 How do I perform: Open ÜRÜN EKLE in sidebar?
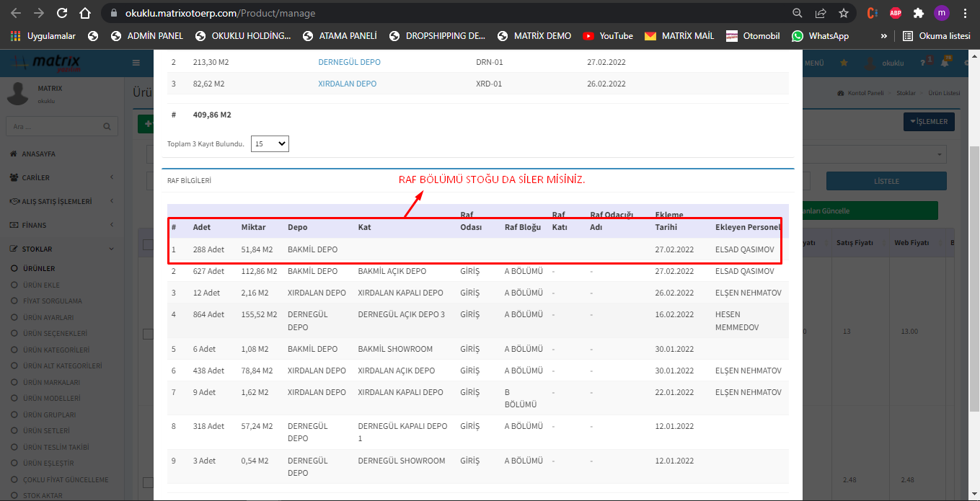(x=41, y=285)
